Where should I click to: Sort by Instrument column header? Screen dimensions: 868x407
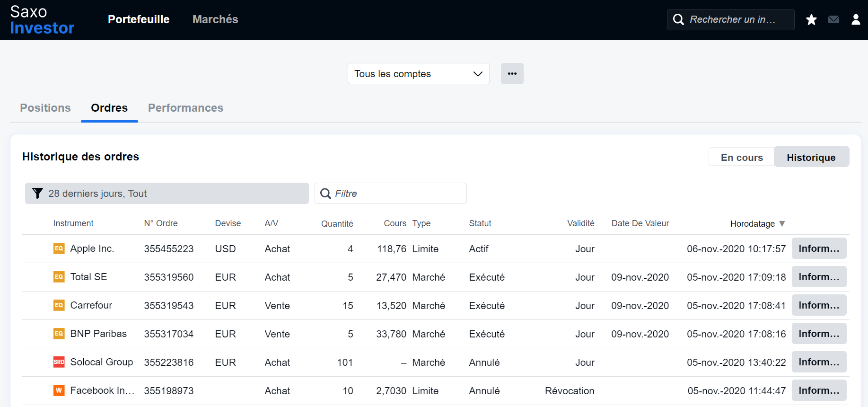[x=73, y=223]
